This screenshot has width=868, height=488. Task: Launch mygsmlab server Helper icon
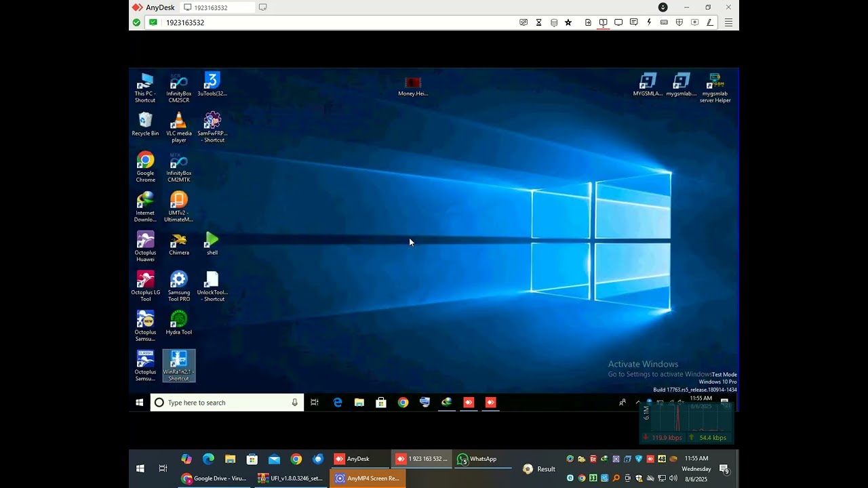715,88
